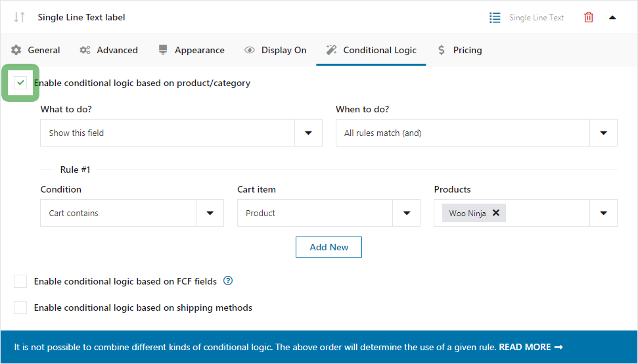Follow the READ MORE link

click(530, 347)
